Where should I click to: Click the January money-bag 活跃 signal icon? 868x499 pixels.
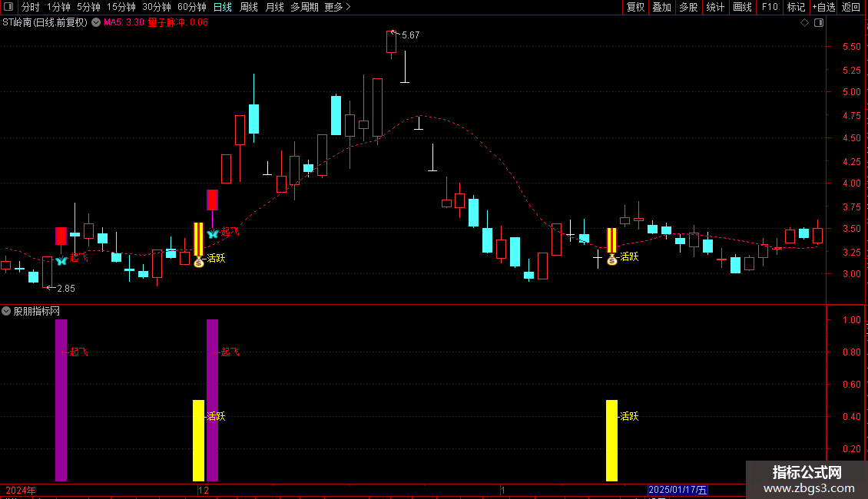point(611,259)
